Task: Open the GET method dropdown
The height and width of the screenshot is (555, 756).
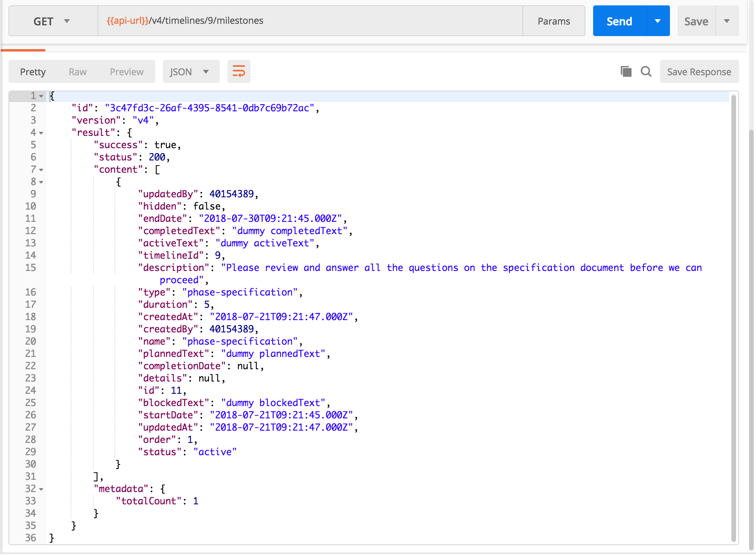Action: [x=53, y=21]
